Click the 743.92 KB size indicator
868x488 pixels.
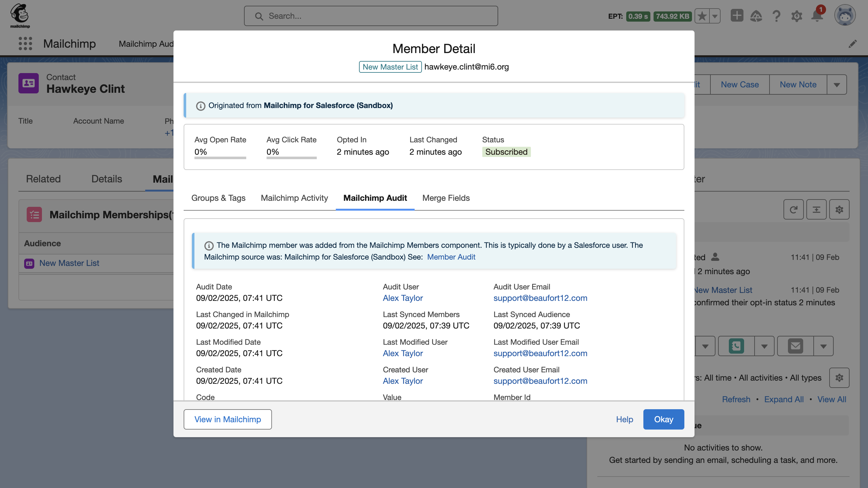tap(672, 16)
